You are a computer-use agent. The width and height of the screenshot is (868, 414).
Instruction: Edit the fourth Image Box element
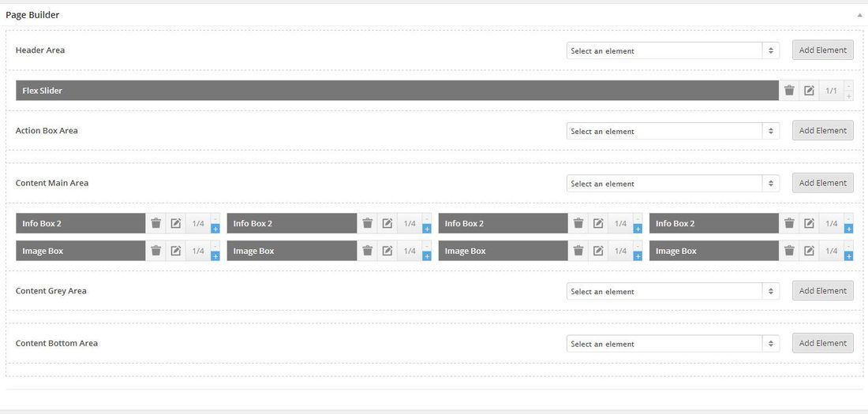[810, 251]
